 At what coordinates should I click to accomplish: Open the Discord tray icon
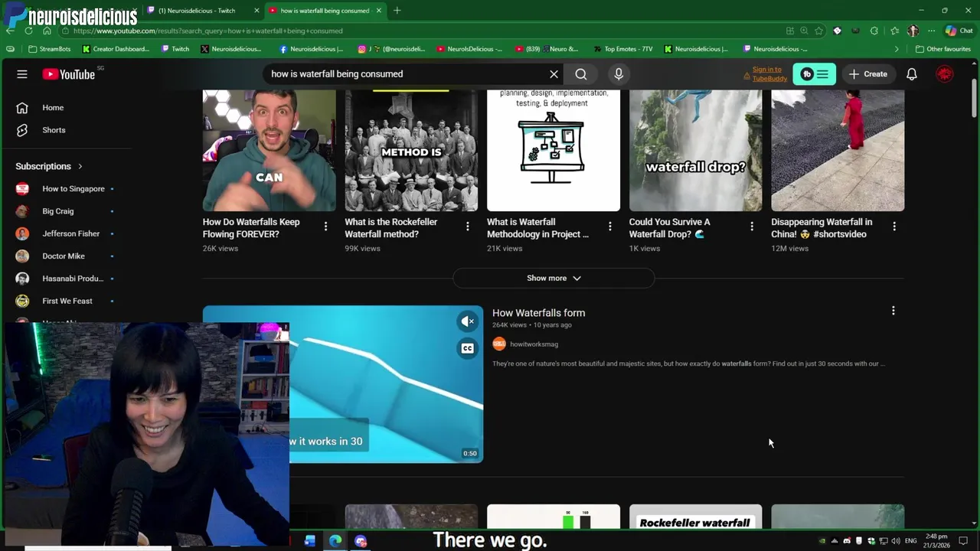click(x=847, y=541)
